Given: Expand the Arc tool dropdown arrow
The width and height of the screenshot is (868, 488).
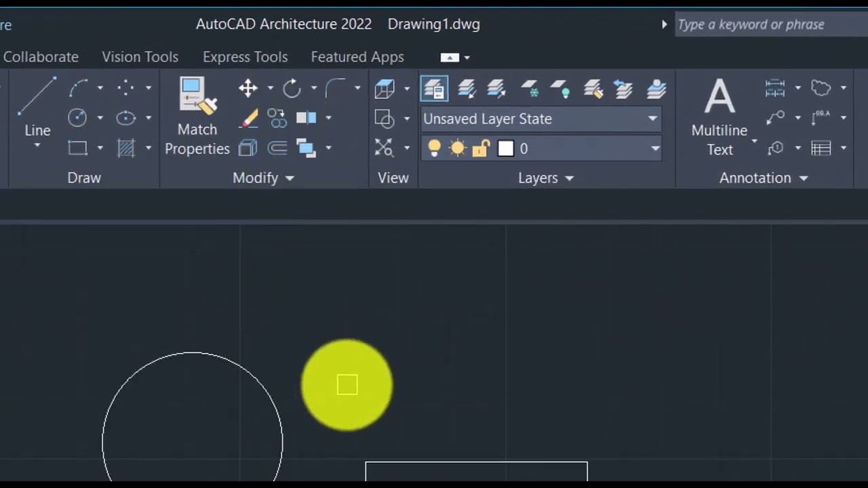Looking at the screenshot, I should click(x=100, y=88).
